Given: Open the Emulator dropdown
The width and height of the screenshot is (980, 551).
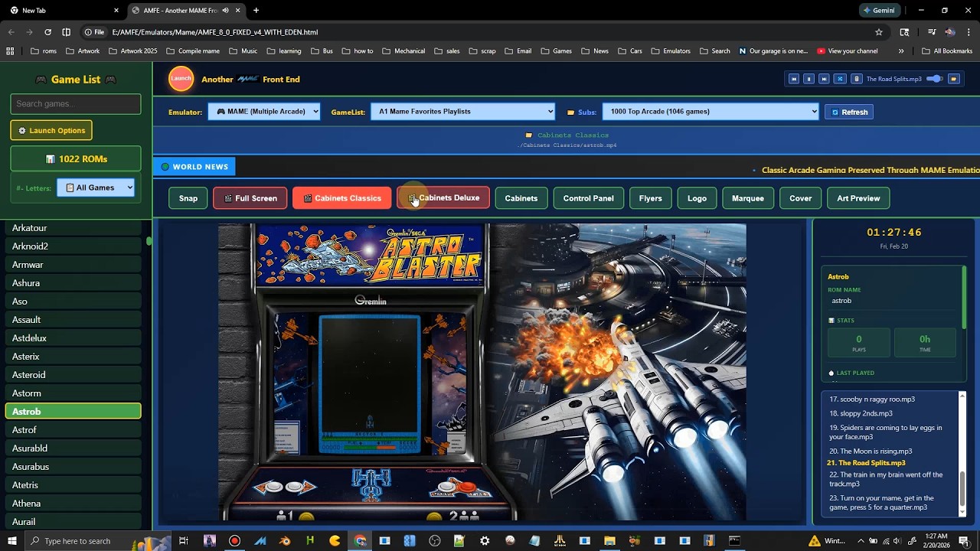Looking at the screenshot, I should (264, 112).
